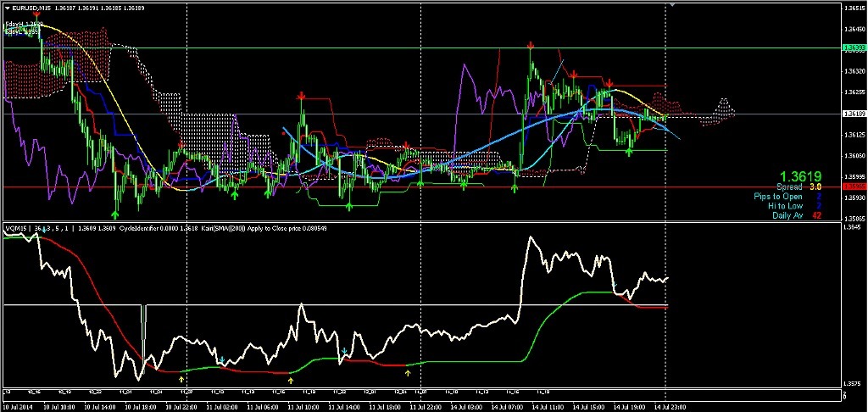
Task: Click the VQM15 indicator label in the subwindow
Action: pyautogui.click(x=17, y=228)
